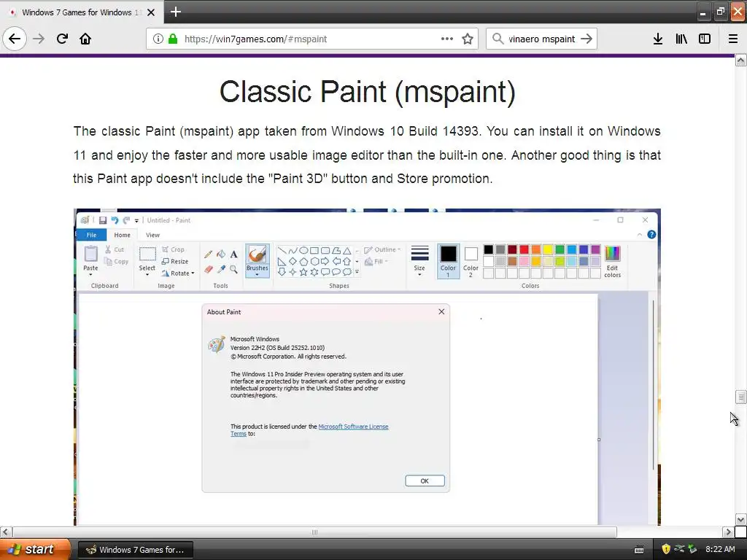This screenshot has height=560, width=747.
Task: Open the Outline dropdown in Paint shapes
Action: point(382,249)
